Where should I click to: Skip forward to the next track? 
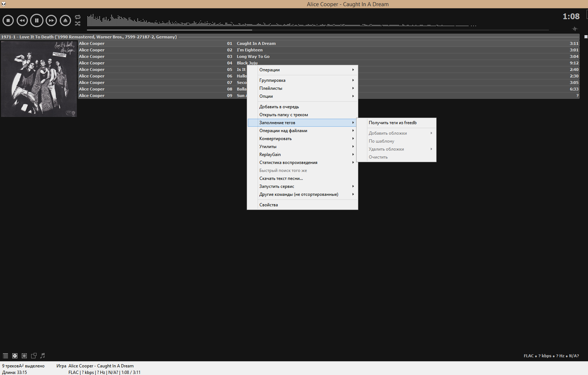pyautogui.click(x=51, y=21)
